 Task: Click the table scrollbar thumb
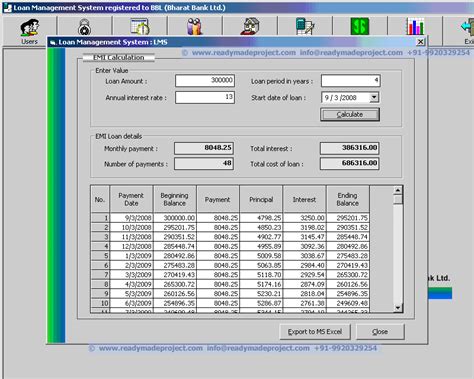click(x=398, y=199)
